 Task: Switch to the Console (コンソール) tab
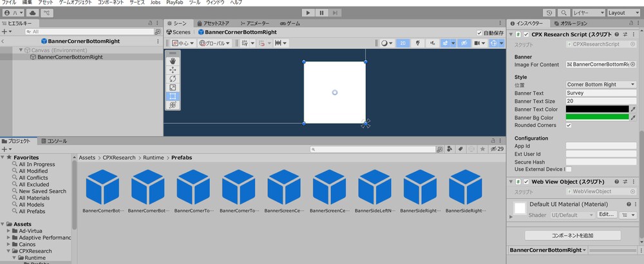54,141
